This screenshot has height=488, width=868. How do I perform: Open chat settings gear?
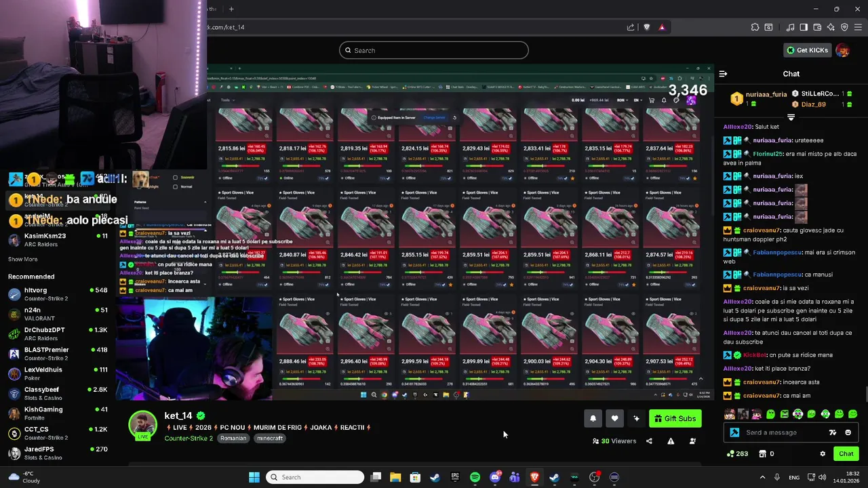point(823,453)
